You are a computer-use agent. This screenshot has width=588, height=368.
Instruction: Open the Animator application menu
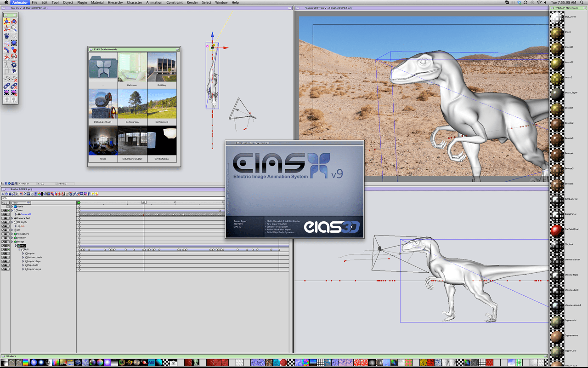point(20,2)
